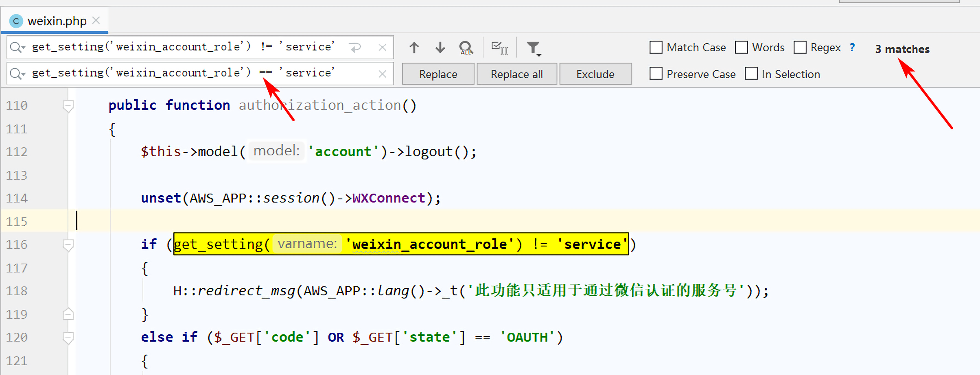Click line number 118 in gutter
The image size is (980, 375).
coord(17,291)
